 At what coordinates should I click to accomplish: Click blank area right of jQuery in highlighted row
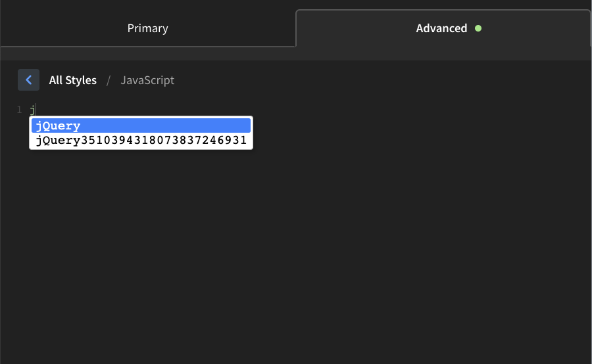tap(166, 125)
